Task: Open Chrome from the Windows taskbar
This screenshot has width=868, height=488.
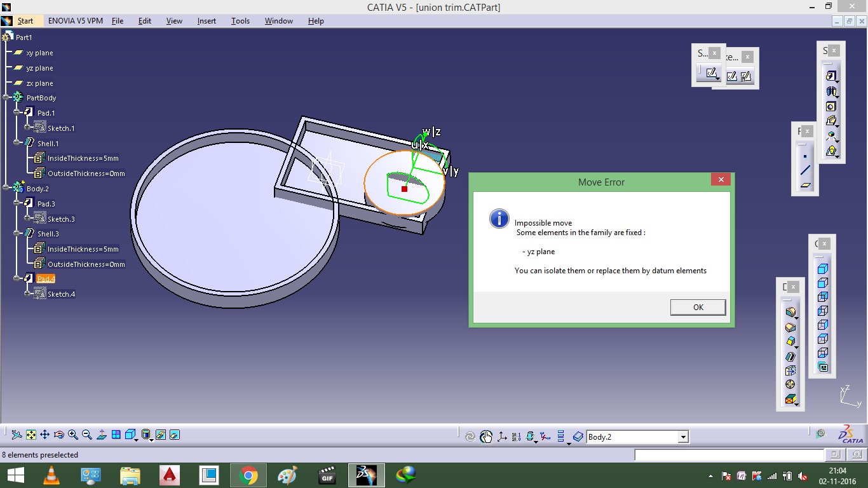Action: tap(248, 475)
